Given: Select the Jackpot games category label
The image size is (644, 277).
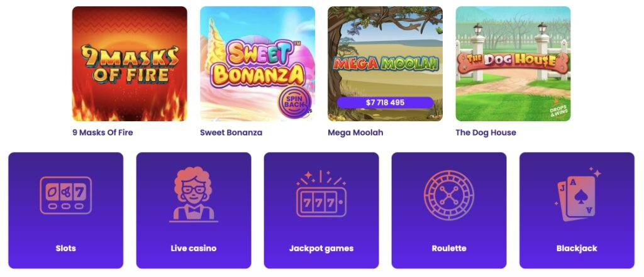Looking at the screenshot, I should click(x=321, y=248).
